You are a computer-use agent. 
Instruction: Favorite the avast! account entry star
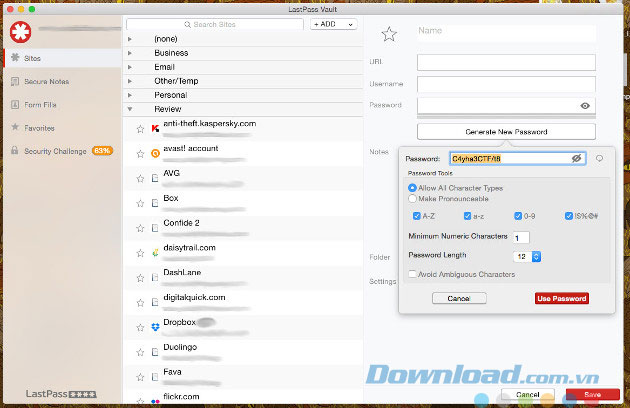click(140, 154)
